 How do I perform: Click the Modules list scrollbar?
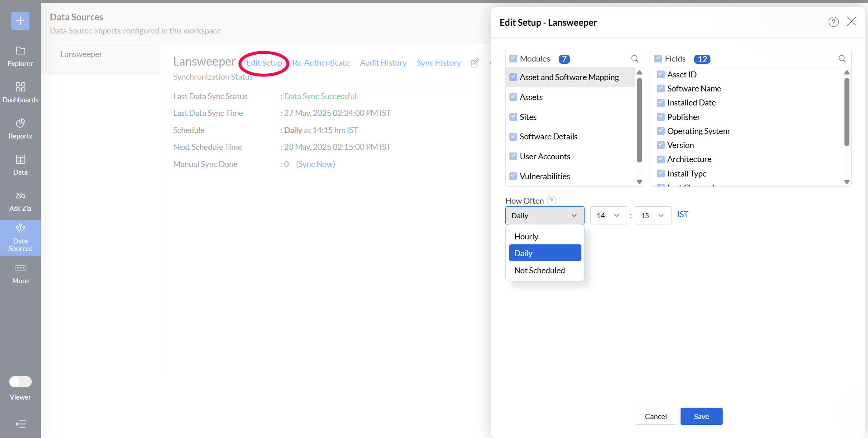(639, 120)
